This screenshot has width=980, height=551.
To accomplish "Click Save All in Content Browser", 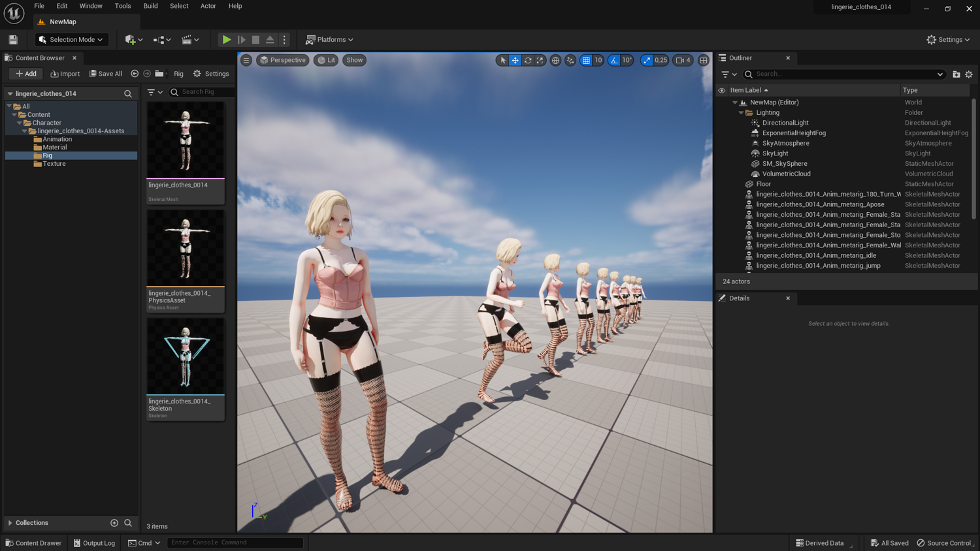I will pos(106,74).
